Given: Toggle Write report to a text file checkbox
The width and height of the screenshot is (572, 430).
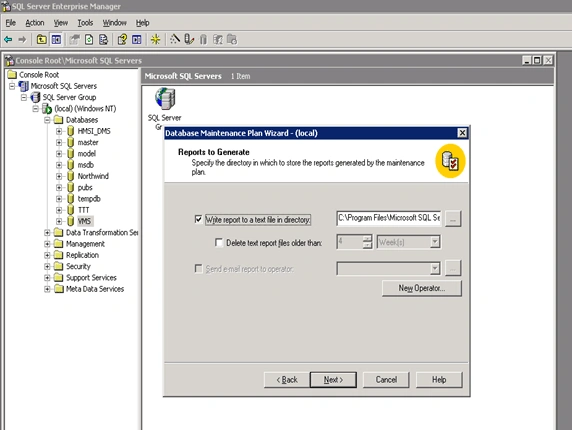Looking at the screenshot, I should point(198,219).
